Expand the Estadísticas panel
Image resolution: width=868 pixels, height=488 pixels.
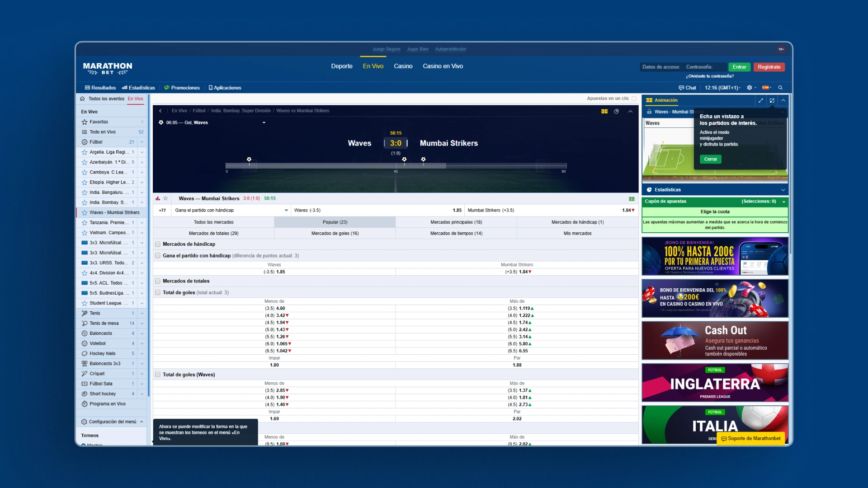click(783, 190)
